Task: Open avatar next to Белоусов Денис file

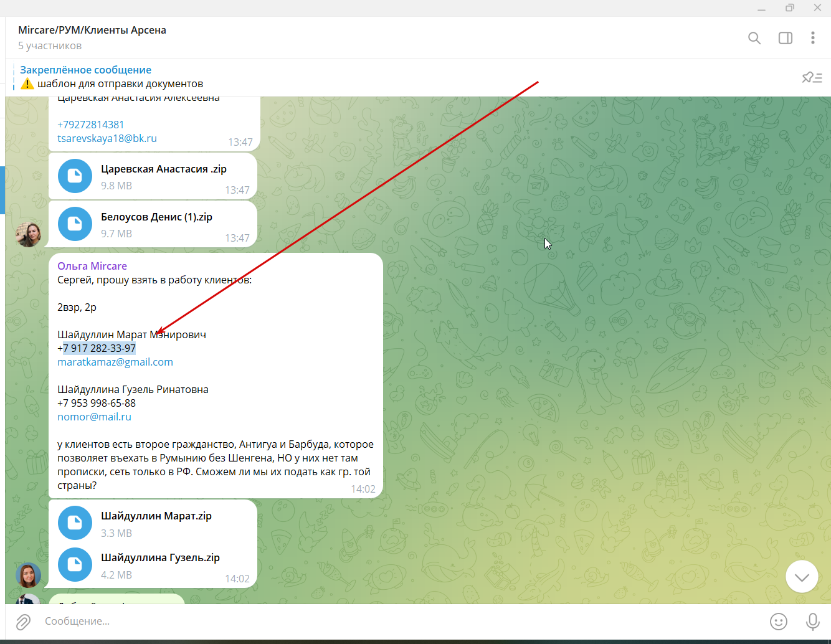Action: (28, 234)
